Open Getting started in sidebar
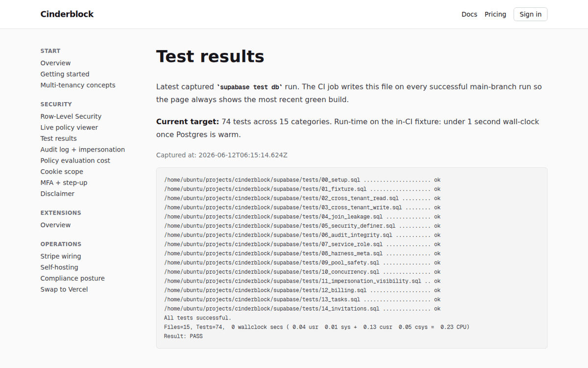 tap(65, 74)
